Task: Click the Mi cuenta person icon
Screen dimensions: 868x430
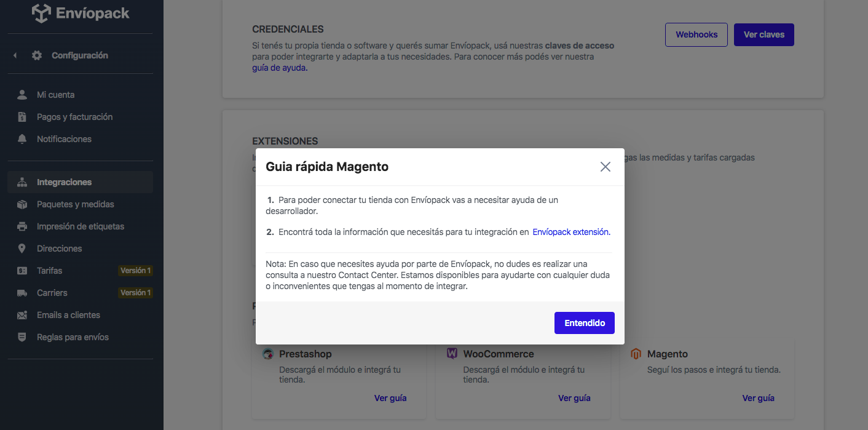Action: tap(22, 95)
